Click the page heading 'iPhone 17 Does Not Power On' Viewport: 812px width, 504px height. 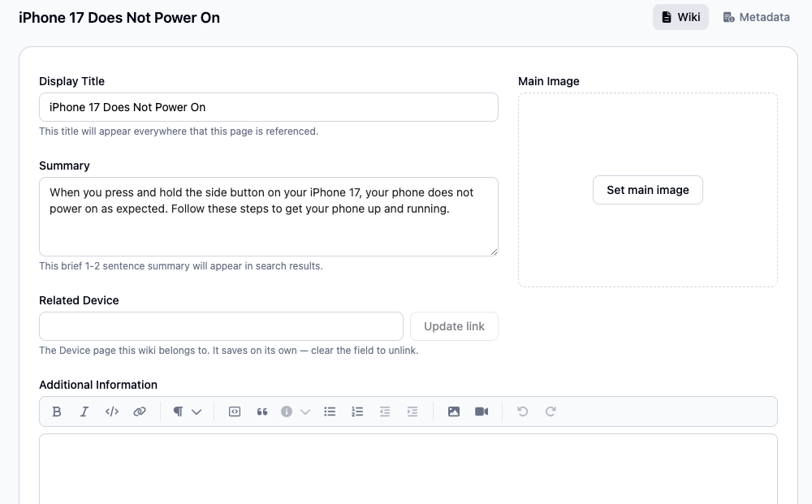[119, 18]
